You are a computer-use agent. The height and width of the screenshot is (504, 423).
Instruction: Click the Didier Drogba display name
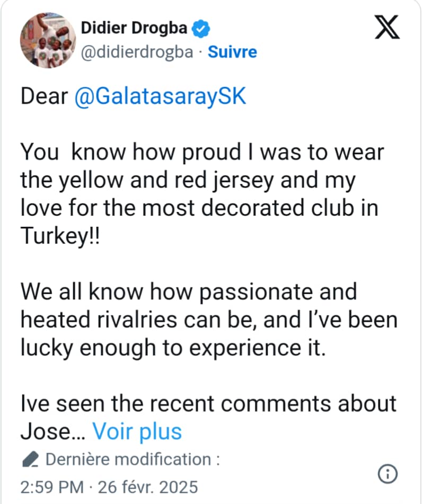pyautogui.click(x=134, y=28)
